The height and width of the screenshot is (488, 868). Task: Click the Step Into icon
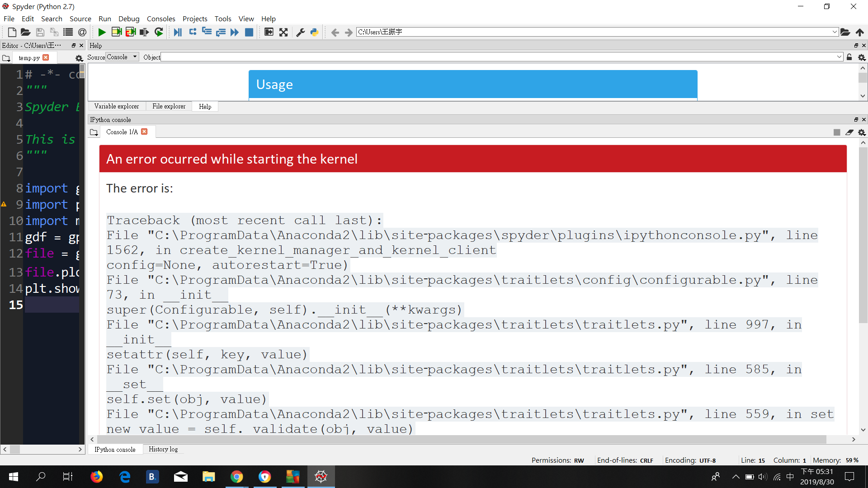[207, 32]
